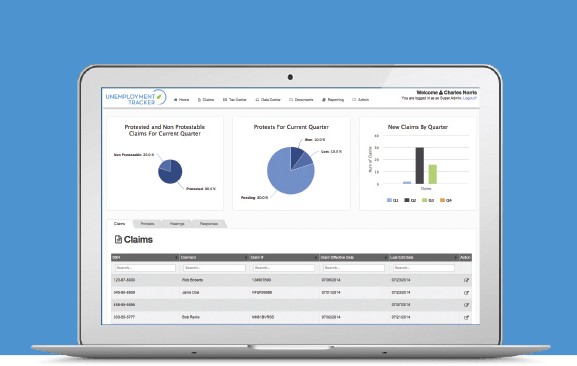Open edit action for the row without claimant
Image resolution: width=577 pixels, height=366 pixels.
[466, 305]
